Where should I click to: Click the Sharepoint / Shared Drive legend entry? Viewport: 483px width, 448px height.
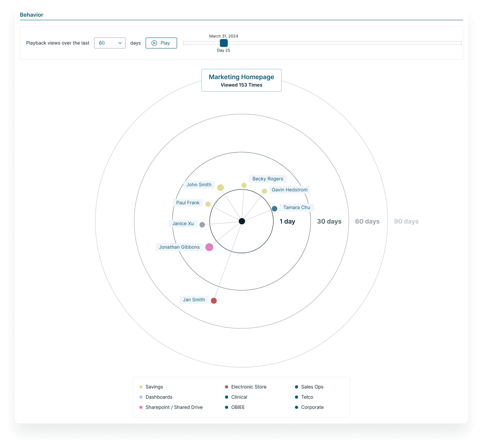click(171, 407)
